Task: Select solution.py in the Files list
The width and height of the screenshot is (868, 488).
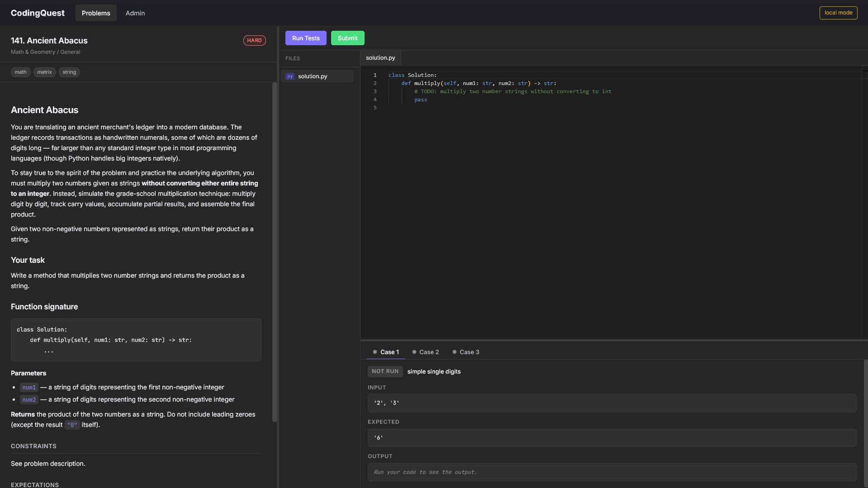Action: click(317, 76)
